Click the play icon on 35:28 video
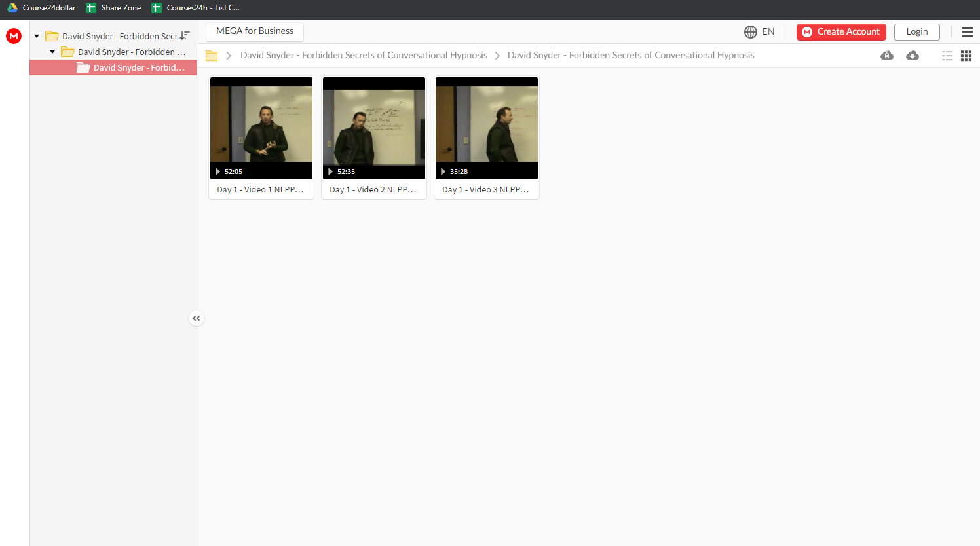 (x=443, y=172)
